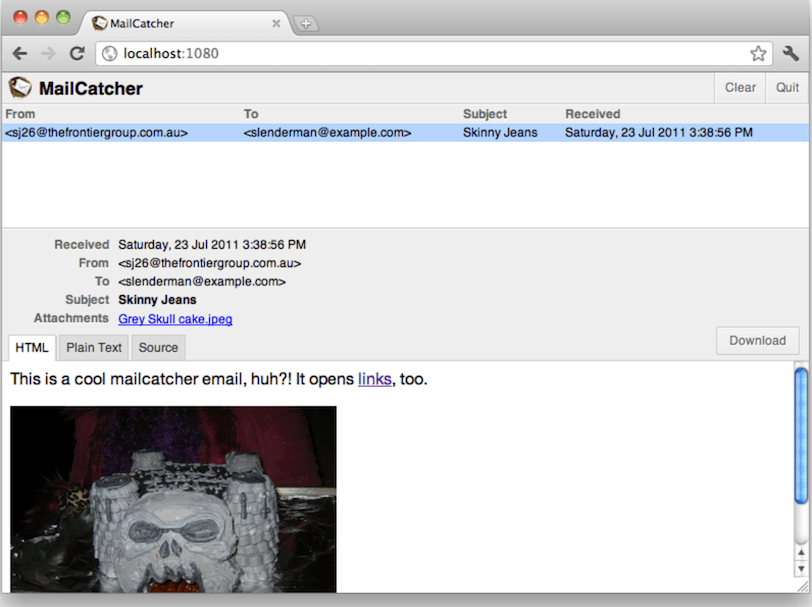
Task: Click the To address in message details
Action: click(x=202, y=282)
